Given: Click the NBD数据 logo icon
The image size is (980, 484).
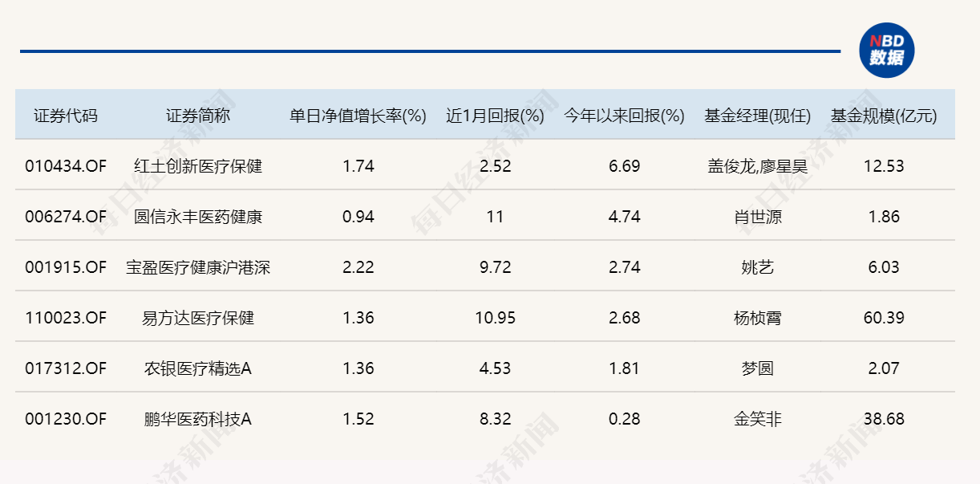Looking at the screenshot, I should pyautogui.click(x=886, y=50).
